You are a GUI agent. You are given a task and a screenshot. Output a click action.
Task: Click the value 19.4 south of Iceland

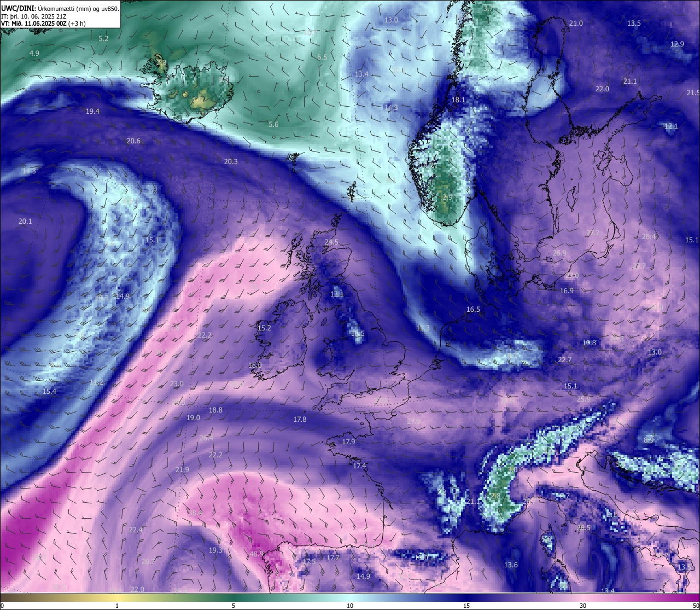(x=92, y=112)
